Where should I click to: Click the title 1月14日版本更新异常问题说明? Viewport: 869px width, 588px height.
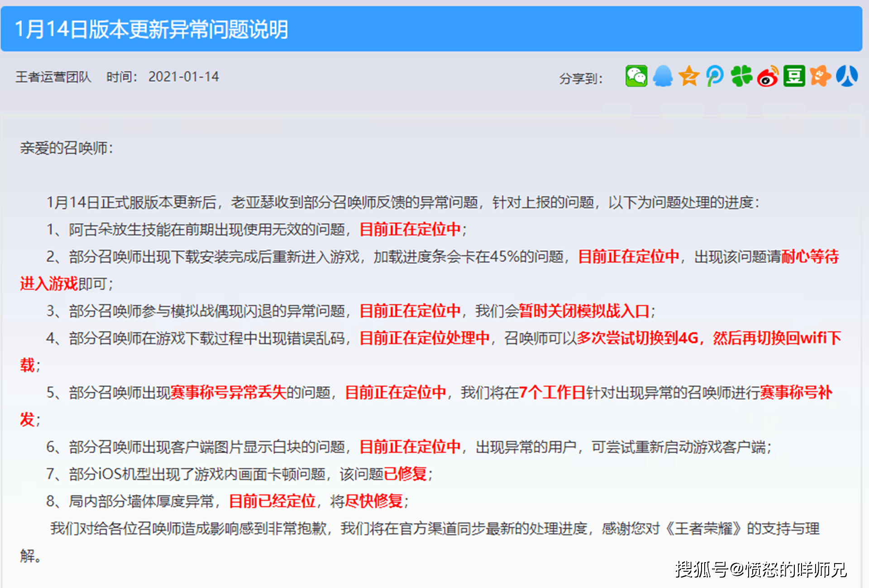[152, 29]
